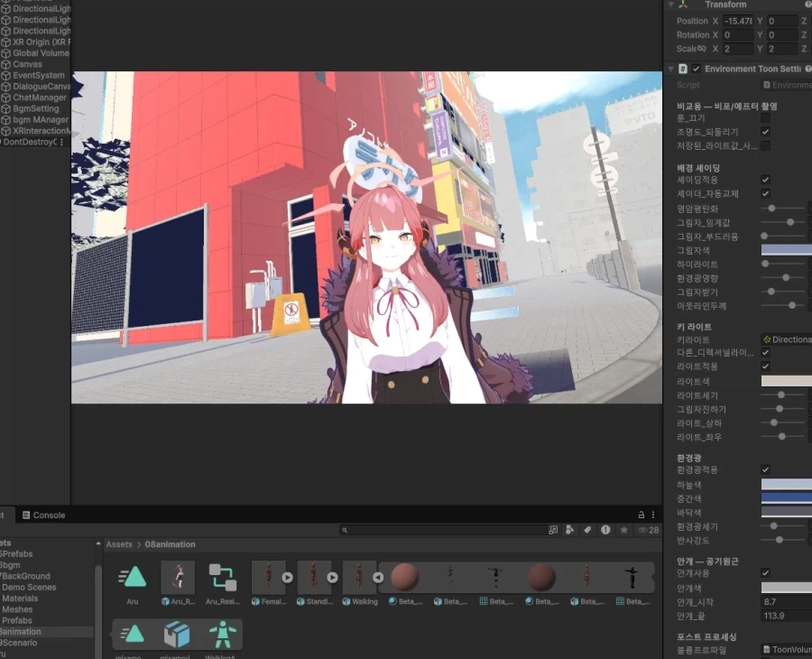Image resolution: width=812 pixels, height=659 pixels.
Task: Open the Search by Type filter
Action: (x=569, y=530)
